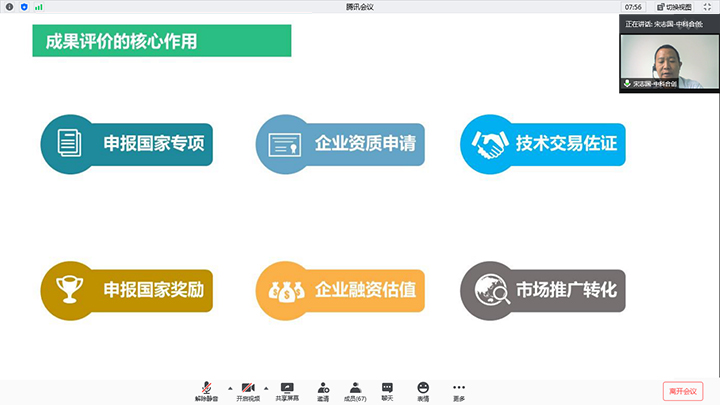The height and width of the screenshot is (405, 720).
Task: Click the 07:56 meeting timer
Action: click(632, 6)
